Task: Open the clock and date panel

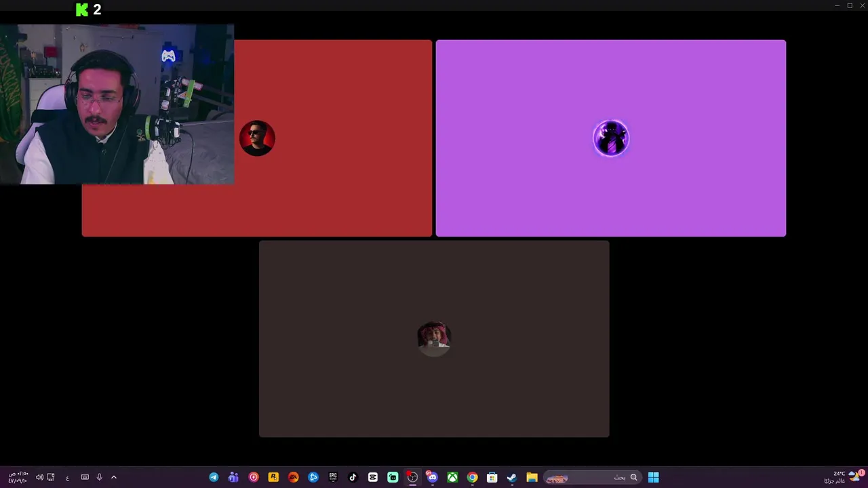Action: click(x=18, y=477)
